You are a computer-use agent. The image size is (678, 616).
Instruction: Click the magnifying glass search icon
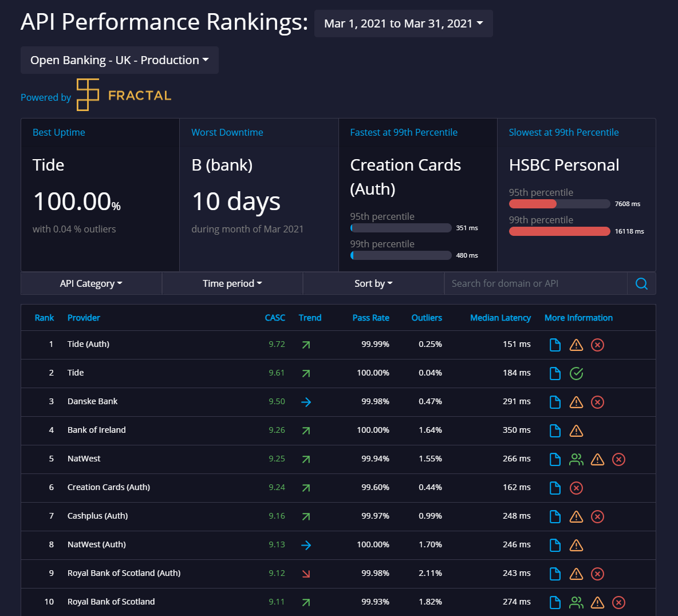point(641,283)
